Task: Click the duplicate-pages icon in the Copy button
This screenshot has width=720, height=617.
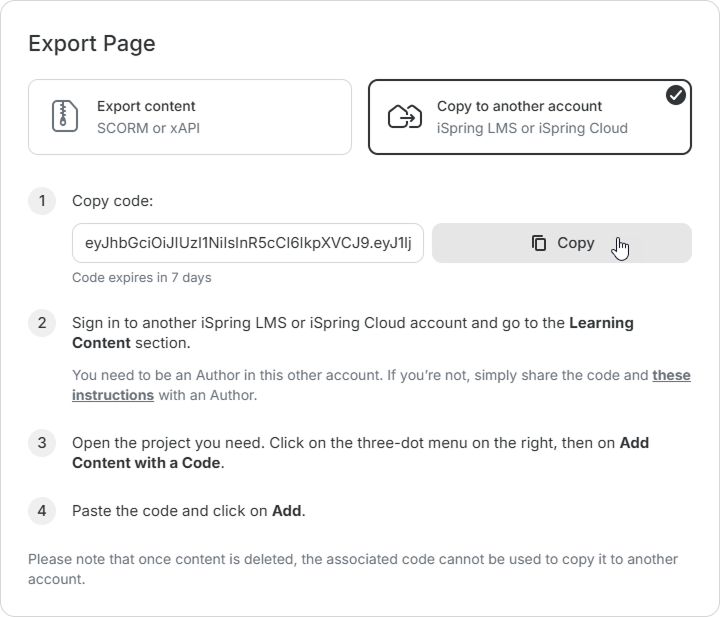Action: click(539, 243)
